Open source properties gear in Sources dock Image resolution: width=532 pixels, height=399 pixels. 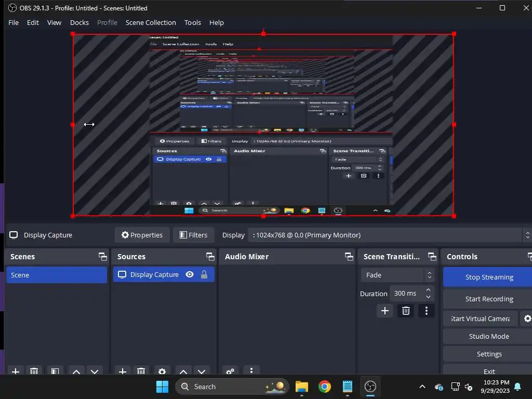point(162,371)
